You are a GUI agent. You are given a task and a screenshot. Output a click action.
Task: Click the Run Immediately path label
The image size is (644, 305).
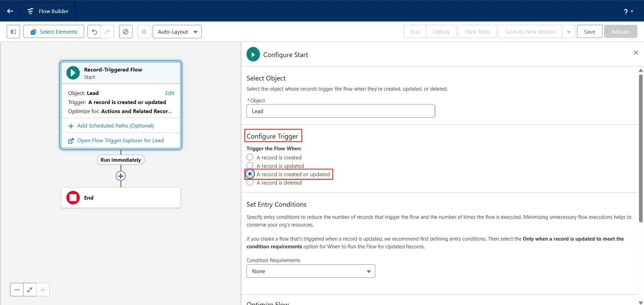click(121, 160)
